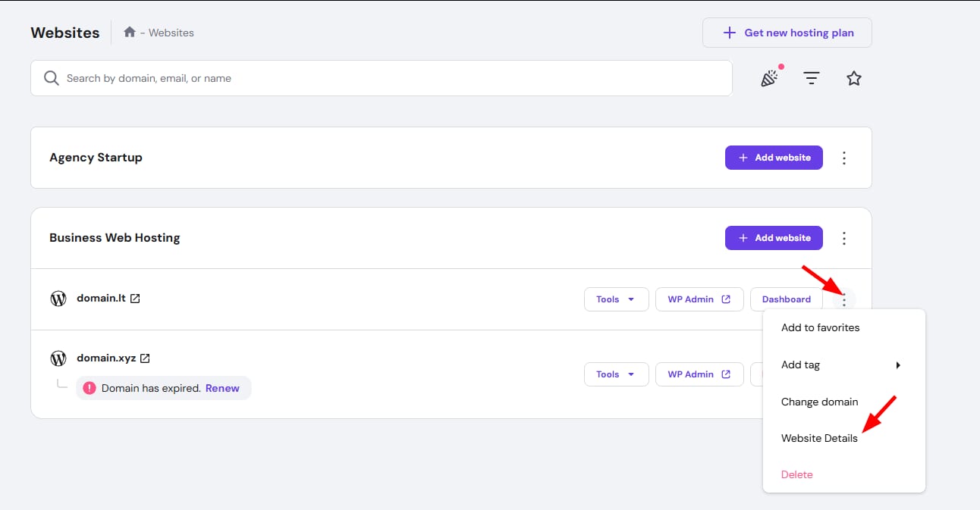The image size is (980, 510).
Task: Click Add website for Agency Startup
Action: [774, 158]
